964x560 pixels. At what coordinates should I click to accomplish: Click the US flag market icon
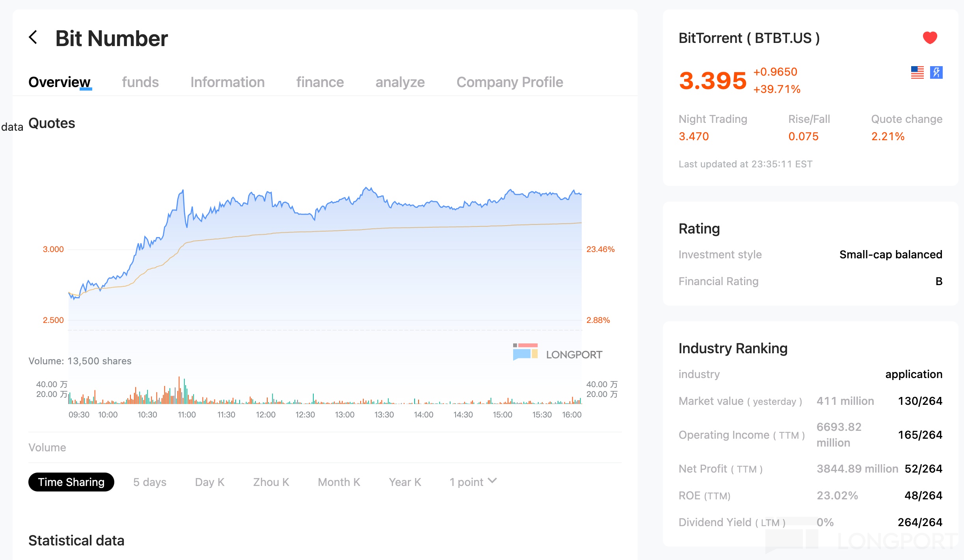[x=917, y=72]
